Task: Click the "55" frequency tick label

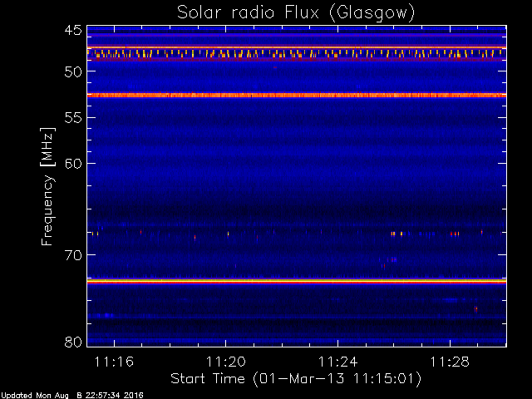Action: tap(73, 118)
